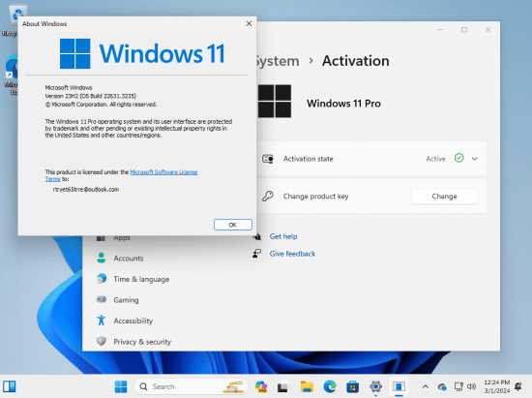Click the Time & language globe icon
The image size is (532, 398).
(x=102, y=279)
